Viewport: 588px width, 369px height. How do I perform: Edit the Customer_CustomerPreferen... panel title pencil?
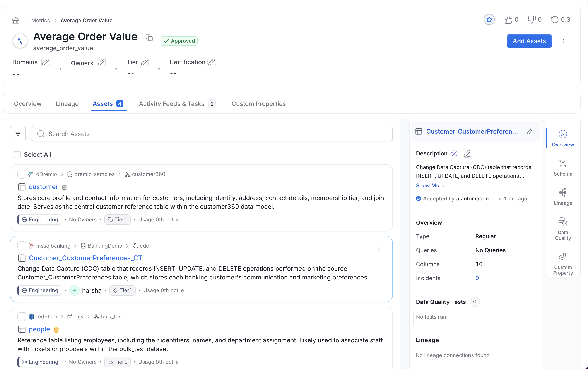(530, 131)
